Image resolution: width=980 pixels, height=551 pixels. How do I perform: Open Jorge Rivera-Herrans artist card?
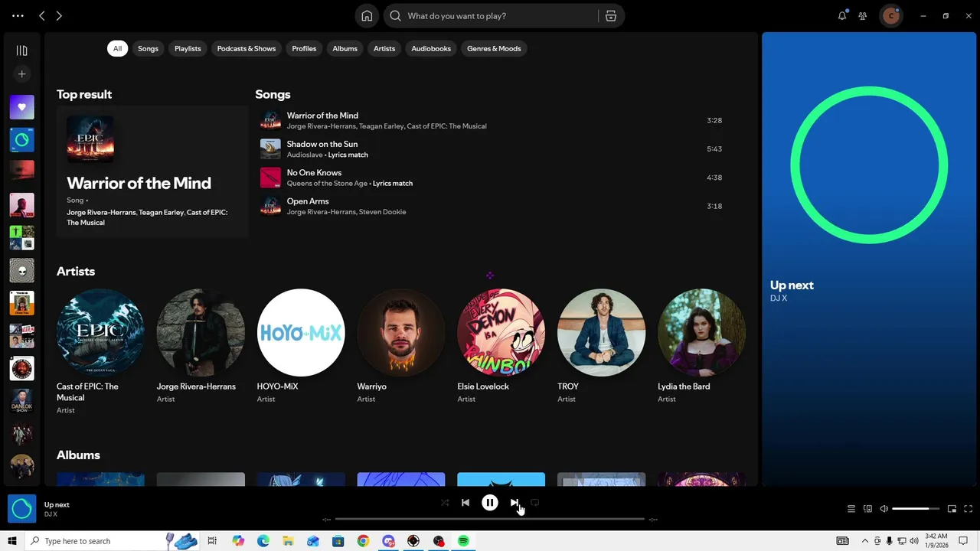[201, 346]
